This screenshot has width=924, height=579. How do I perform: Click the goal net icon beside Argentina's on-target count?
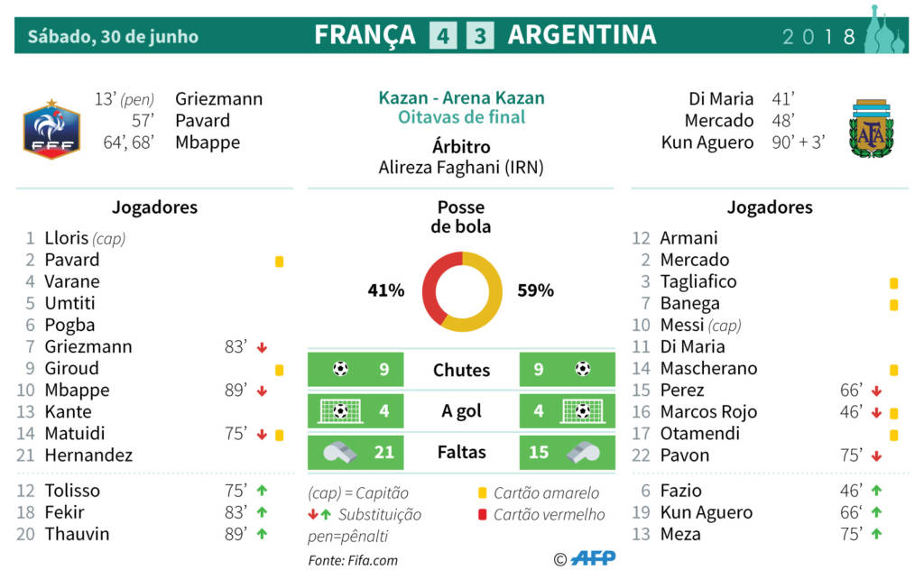tap(583, 411)
